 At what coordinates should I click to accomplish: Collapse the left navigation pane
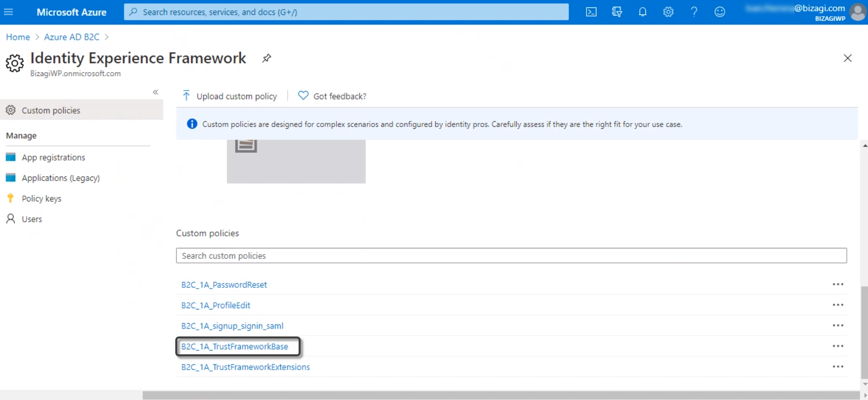point(155,92)
